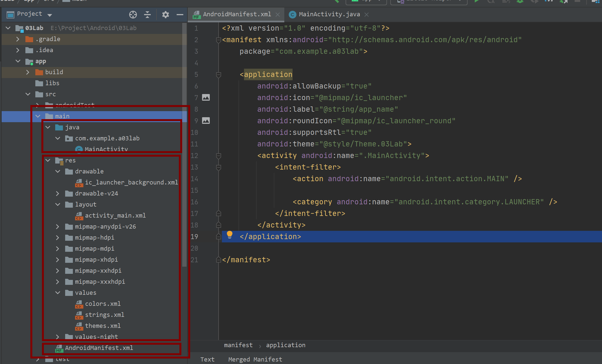Collapse the main folder arrow

tap(38, 116)
